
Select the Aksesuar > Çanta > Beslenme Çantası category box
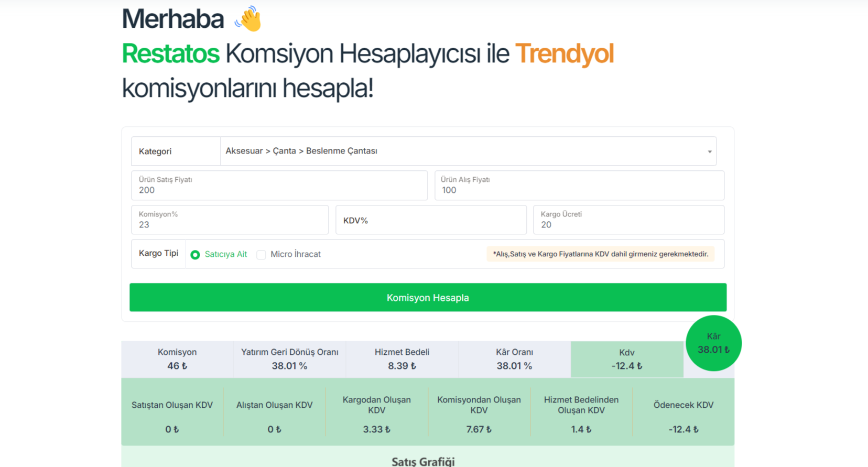tap(468, 151)
